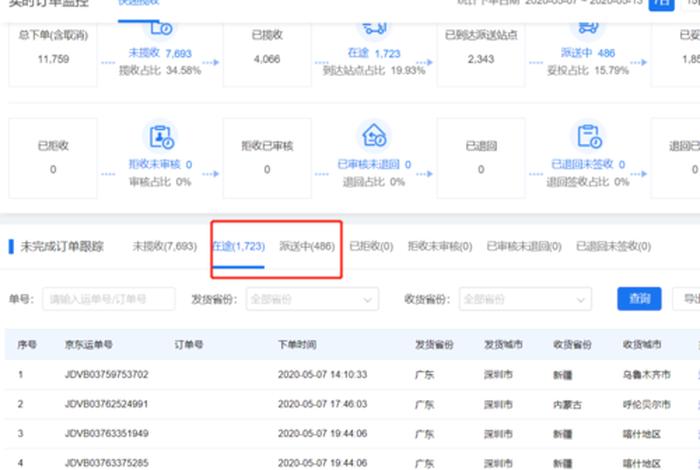
Task: Open the 发货省份 province dropdown
Action: tap(312, 299)
